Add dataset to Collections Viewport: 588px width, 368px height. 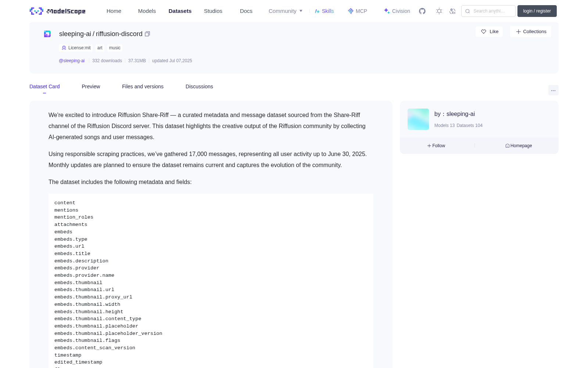click(531, 32)
